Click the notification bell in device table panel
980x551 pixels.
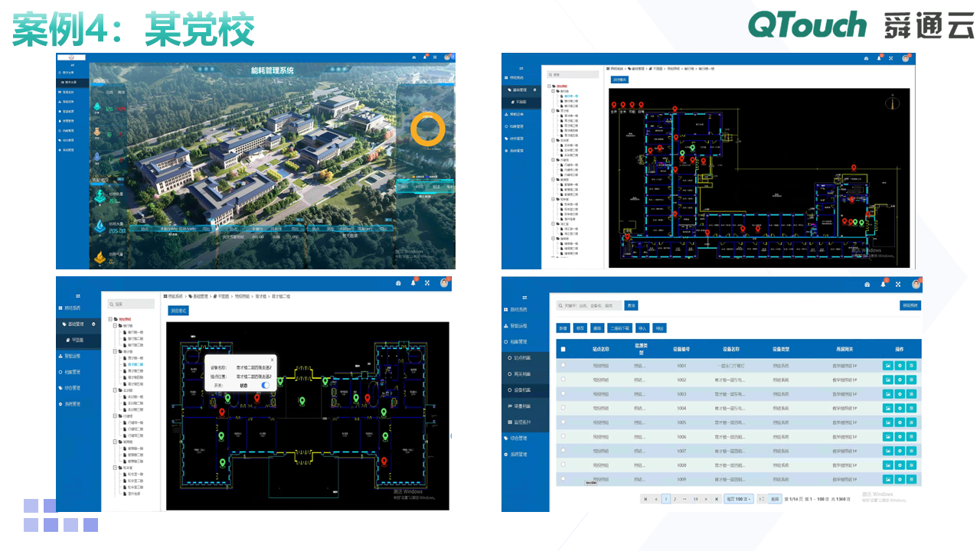884,284
